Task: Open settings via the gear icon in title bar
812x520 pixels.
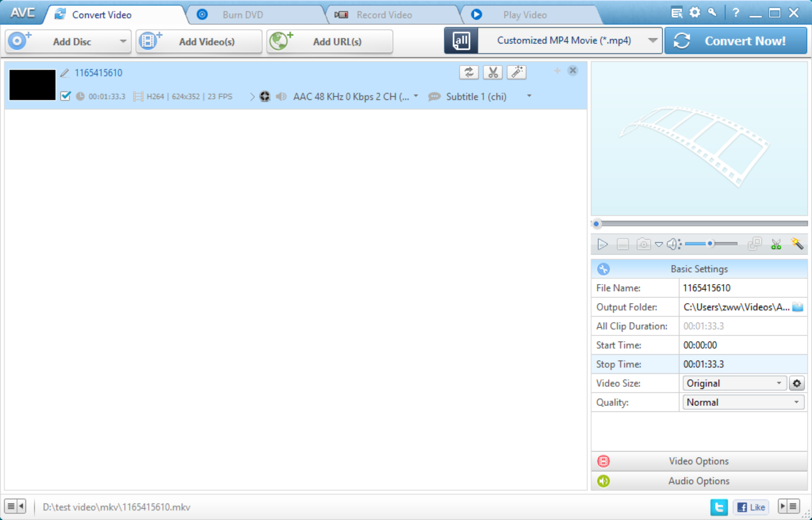Action: pyautogui.click(x=694, y=12)
